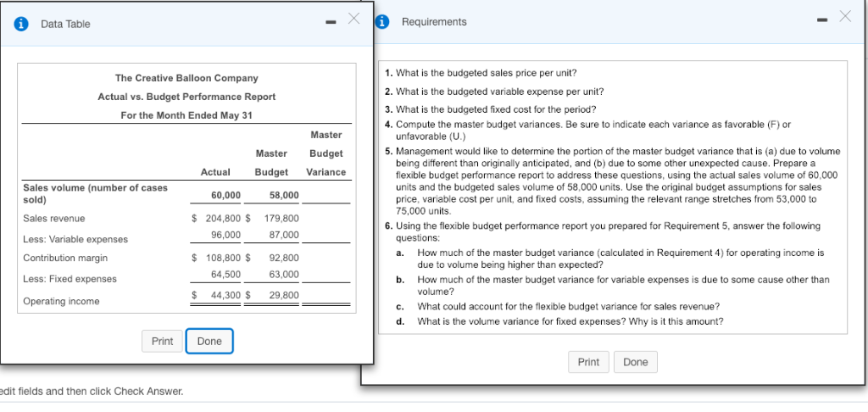Select master budget volume 58,000 cell
The image size is (868, 412).
[x=284, y=195]
